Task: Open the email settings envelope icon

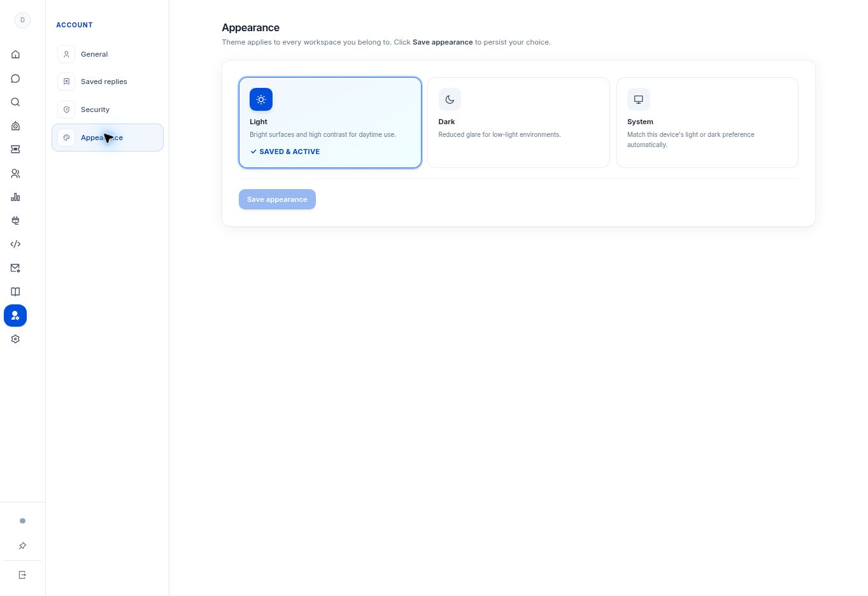Action: [15, 268]
